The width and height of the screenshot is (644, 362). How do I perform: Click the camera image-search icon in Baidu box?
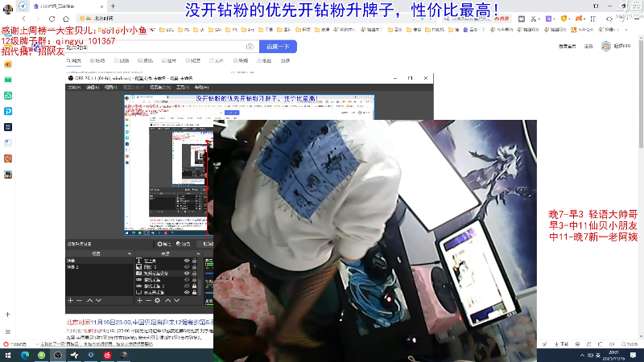click(250, 47)
